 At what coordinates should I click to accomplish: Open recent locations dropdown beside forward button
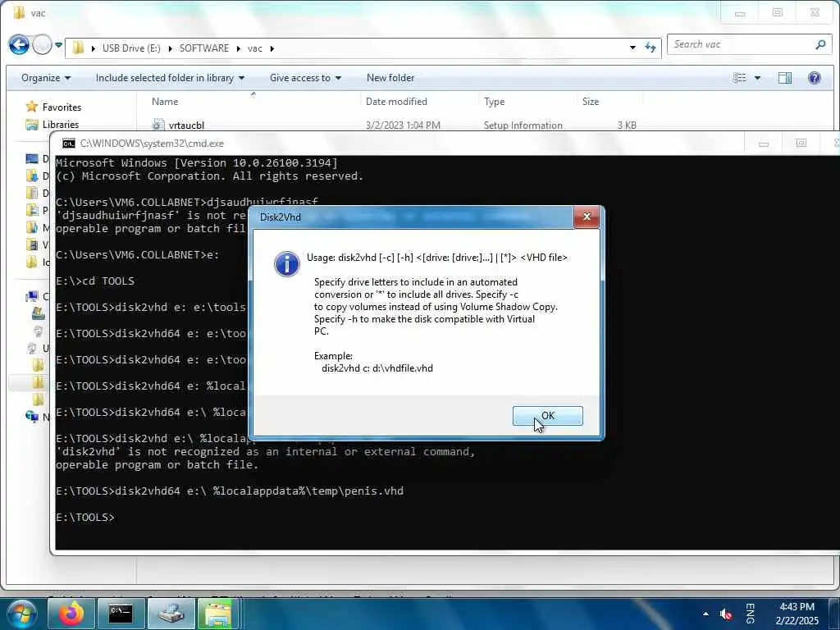click(x=58, y=45)
